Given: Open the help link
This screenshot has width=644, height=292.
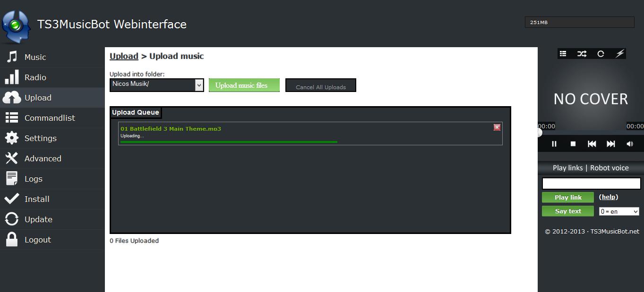Looking at the screenshot, I should (609, 197).
